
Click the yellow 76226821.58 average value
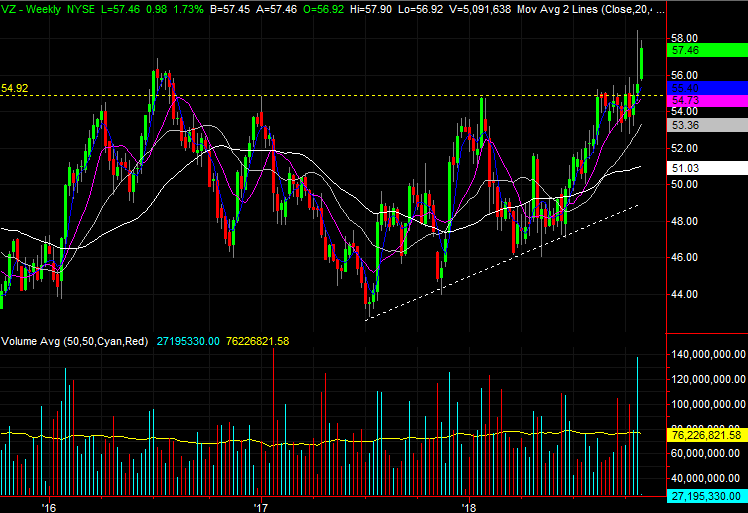[258, 341]
